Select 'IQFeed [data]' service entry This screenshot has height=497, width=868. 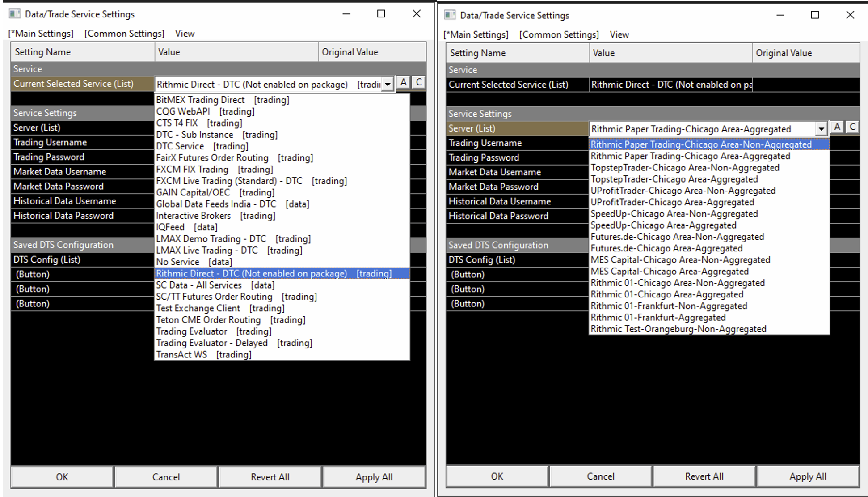coord(186,227)
